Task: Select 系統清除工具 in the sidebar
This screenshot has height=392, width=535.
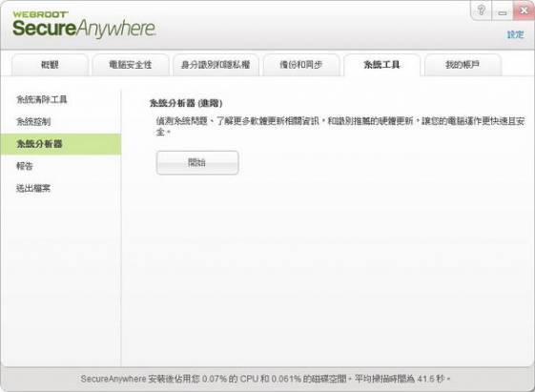Action: pyautogui.click(x=42, y=99)
